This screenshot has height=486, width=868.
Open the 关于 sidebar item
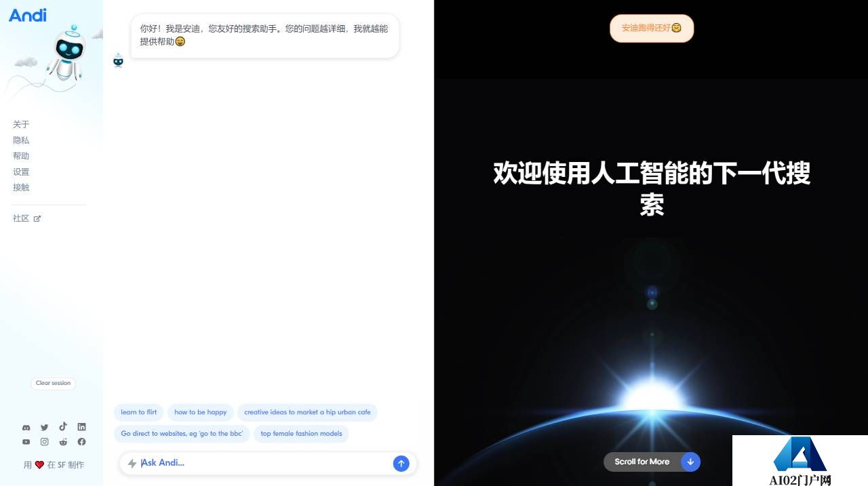pyautogui.click(x=21, y=125)
